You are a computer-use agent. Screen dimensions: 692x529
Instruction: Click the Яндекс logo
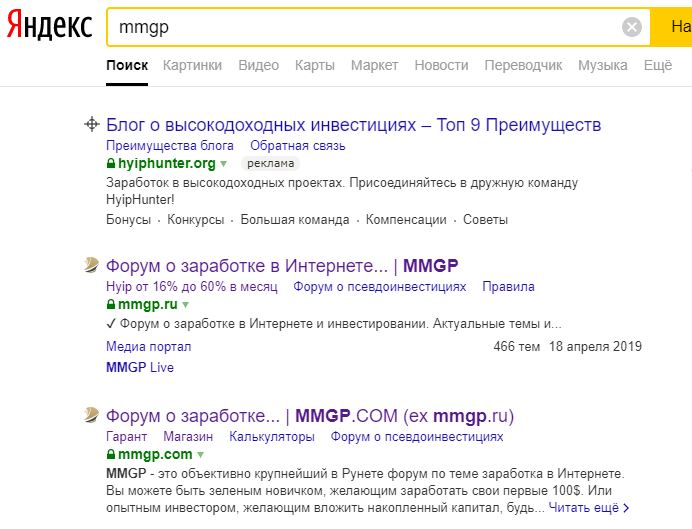coord(50,26)
